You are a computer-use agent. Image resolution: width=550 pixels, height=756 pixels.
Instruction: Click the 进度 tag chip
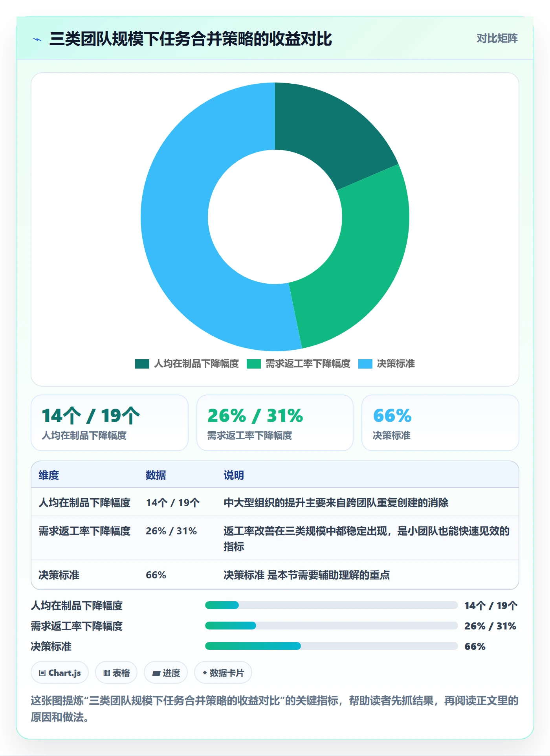tap(166, 673)
